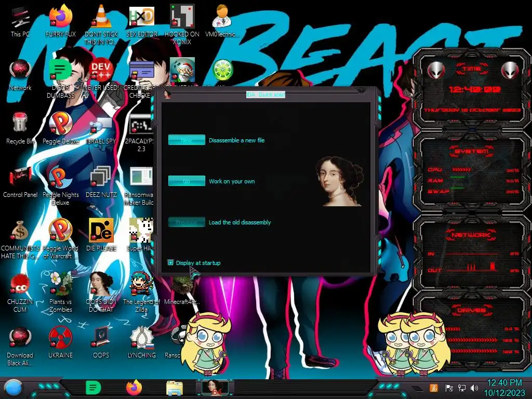Open the DIE PLEASE desktop icon

101,231
